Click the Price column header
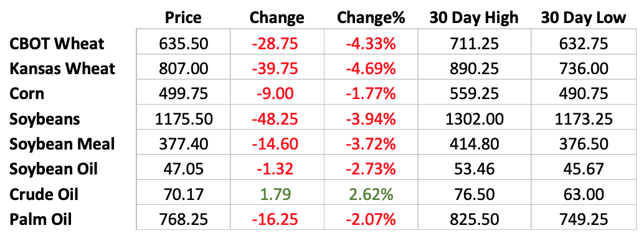 tap(183, 17)
